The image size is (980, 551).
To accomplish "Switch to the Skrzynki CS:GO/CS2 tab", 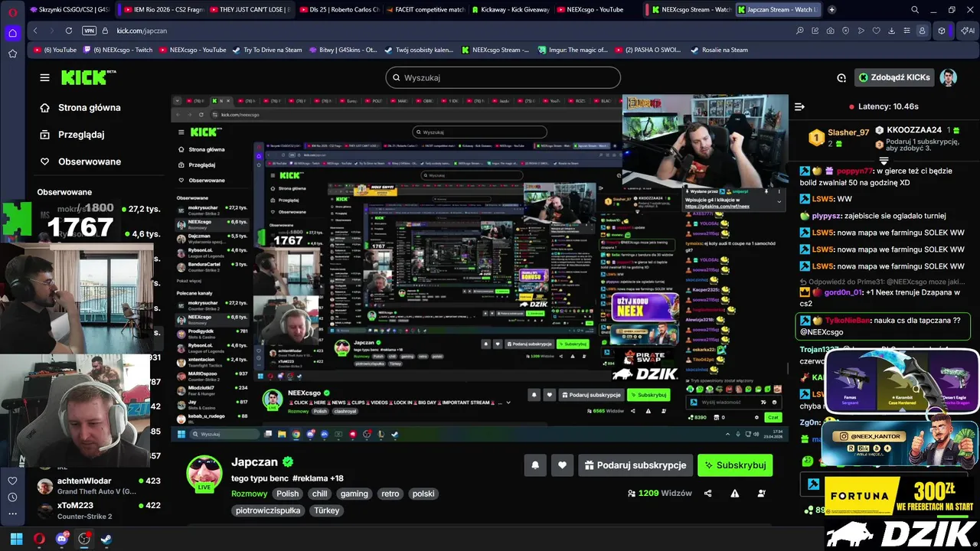I will click(69, 10).
